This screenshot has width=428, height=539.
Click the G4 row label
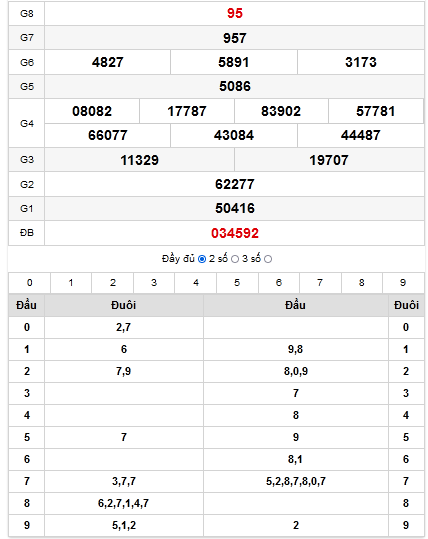click(x=27, y=123)
